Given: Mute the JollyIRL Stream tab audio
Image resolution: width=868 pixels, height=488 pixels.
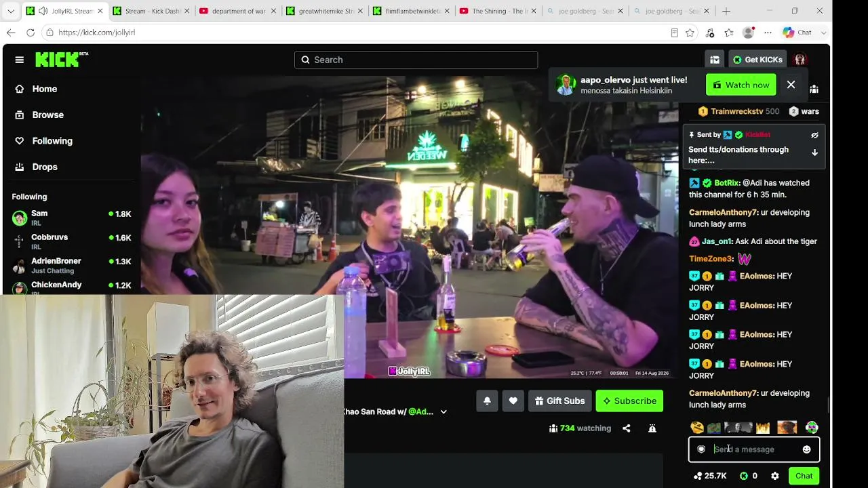Looking at the screenshot, I should coord(43,11).
